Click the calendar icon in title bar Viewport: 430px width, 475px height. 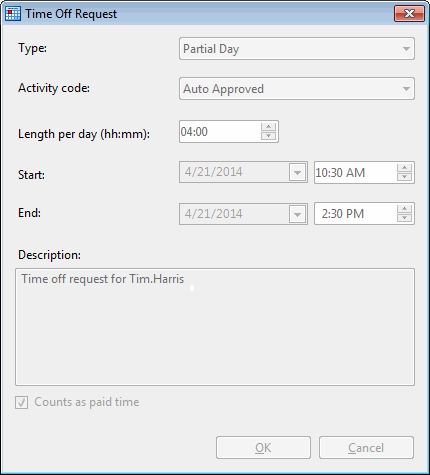tap(13, 14)
